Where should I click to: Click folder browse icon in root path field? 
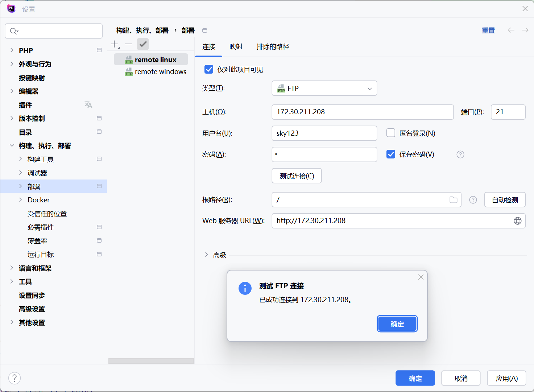(453, 200)
